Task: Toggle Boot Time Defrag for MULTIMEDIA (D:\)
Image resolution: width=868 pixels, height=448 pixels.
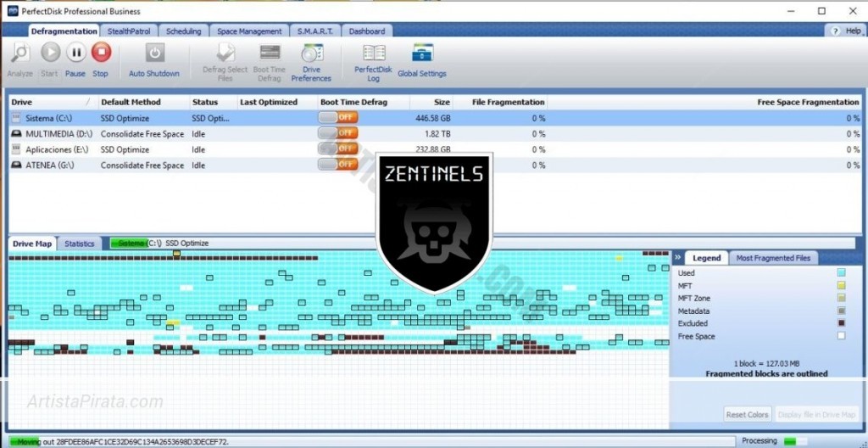Action: pos(337,133)
